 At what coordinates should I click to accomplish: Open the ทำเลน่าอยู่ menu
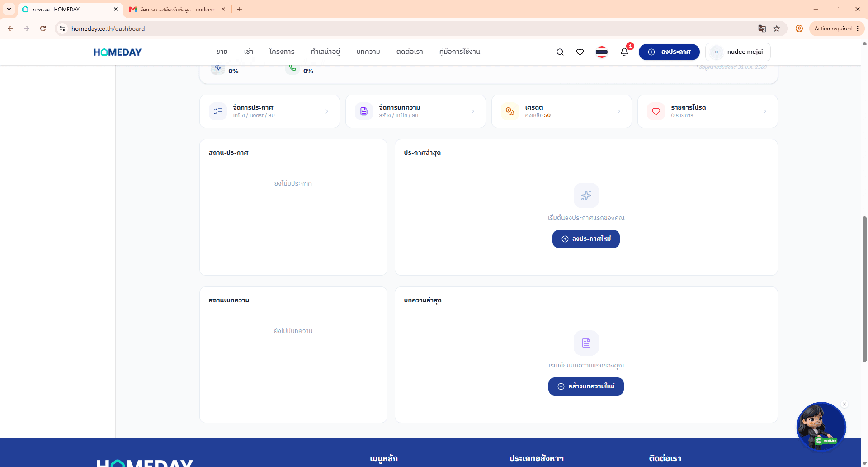coord(325,52)
